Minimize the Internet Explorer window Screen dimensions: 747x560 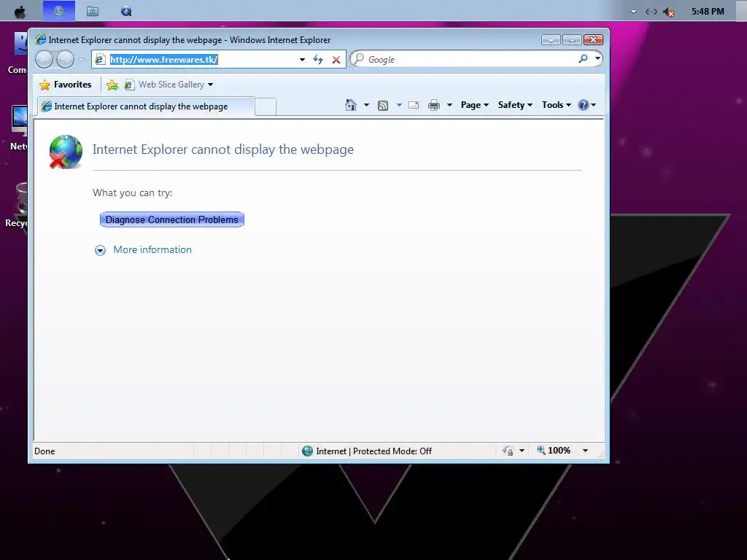(x=551, y=39)
